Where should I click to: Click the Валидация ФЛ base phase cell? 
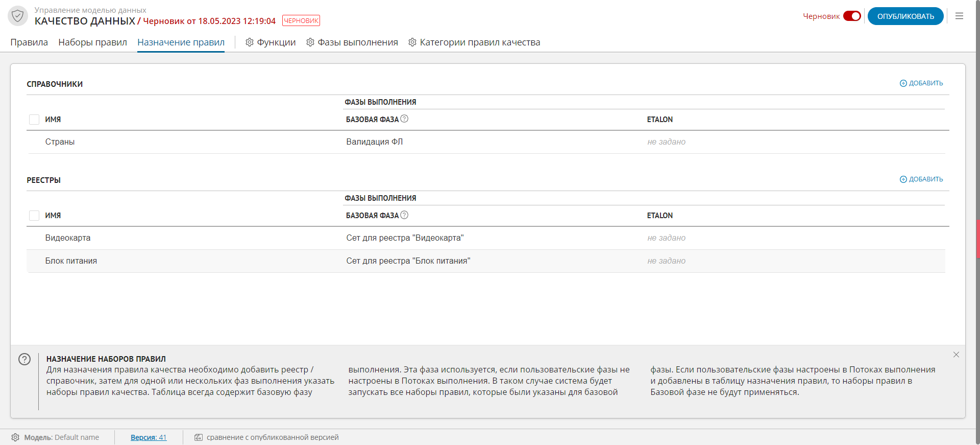375,142
